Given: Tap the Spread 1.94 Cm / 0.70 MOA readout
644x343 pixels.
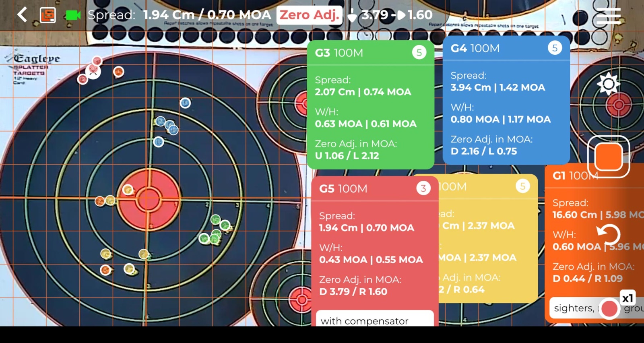Looking at the screenshot, I should point(179,15).
